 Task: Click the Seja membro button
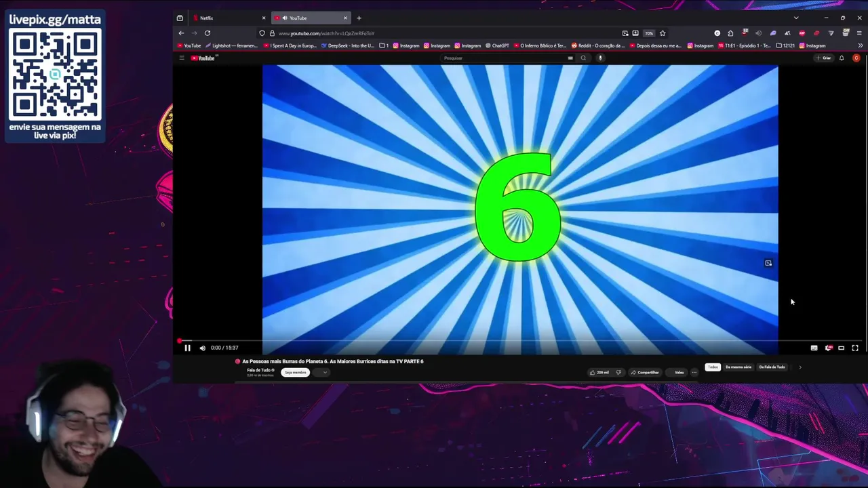(x=295, y=372)
